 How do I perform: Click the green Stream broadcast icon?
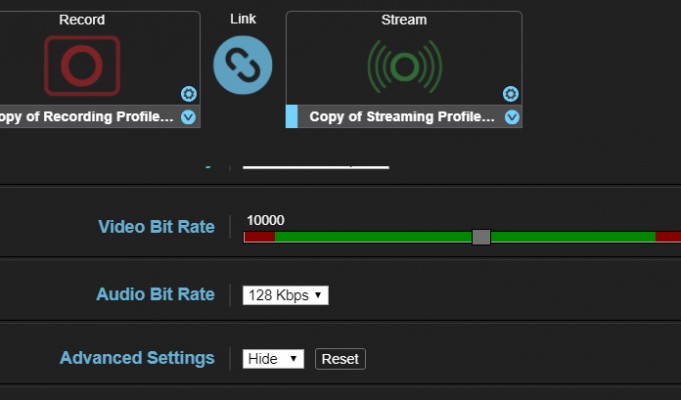pyautogui.click(x=403, y=66)
